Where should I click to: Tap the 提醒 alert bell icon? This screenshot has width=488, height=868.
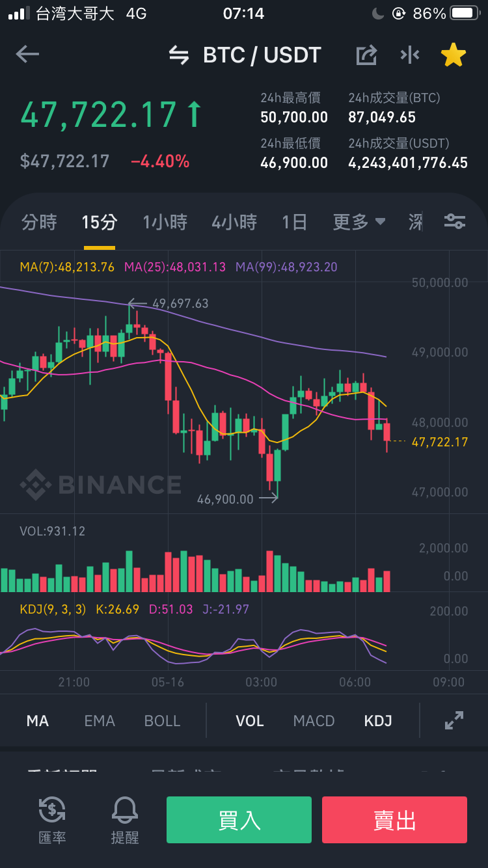click(x=125, y=820)
